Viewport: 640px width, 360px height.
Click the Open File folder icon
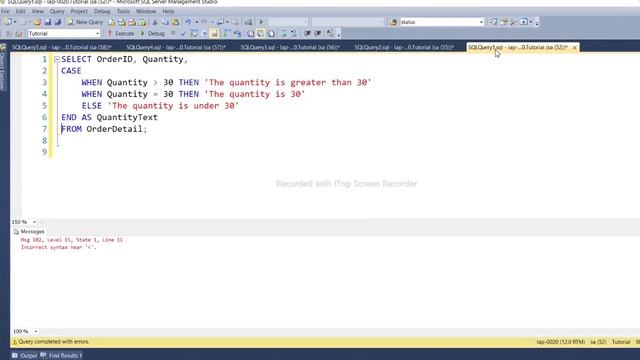click(37, 22)
